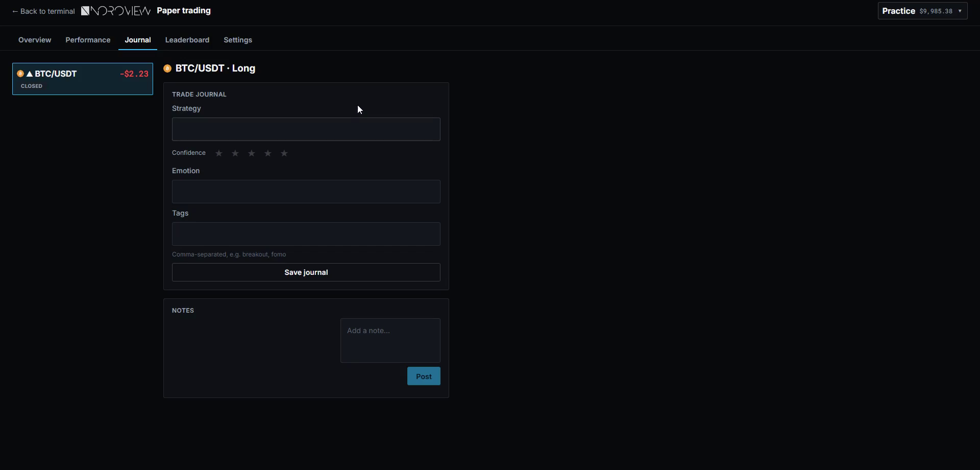Select the second confidence star

coord(235,153)
